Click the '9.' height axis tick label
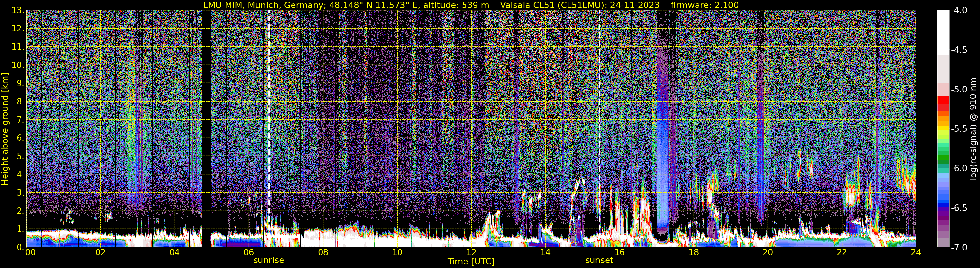The height and width of the screenshot is (268, 980). (x=20, y=83)
